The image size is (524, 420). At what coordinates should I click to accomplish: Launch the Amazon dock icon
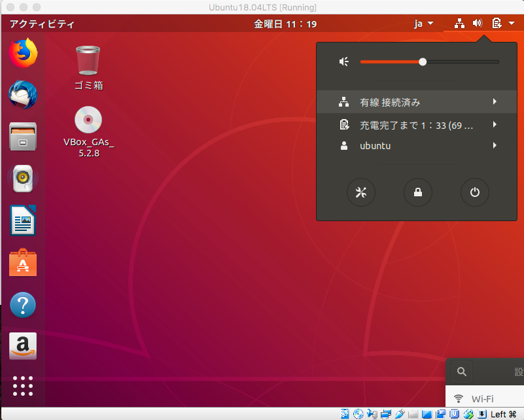click(23, 346)
